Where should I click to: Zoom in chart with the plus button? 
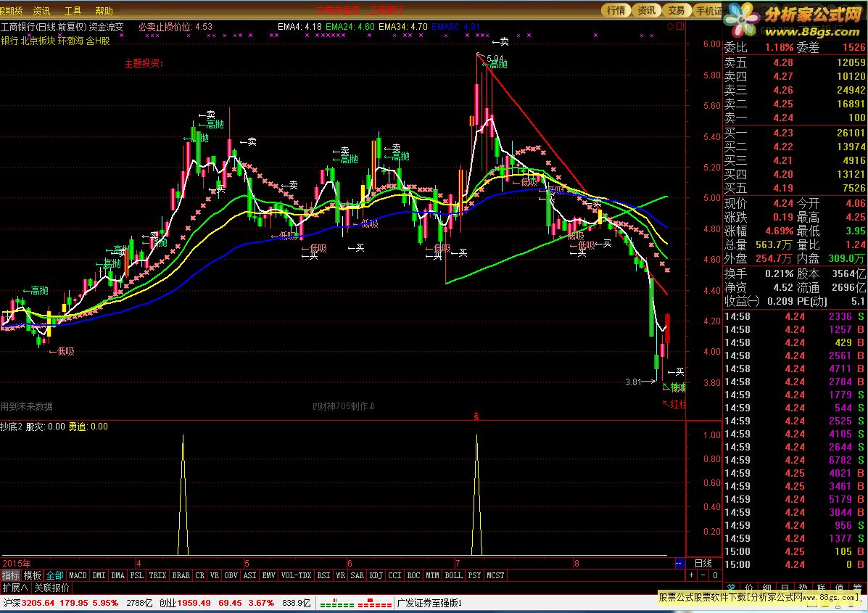click(x=691, y=575)
